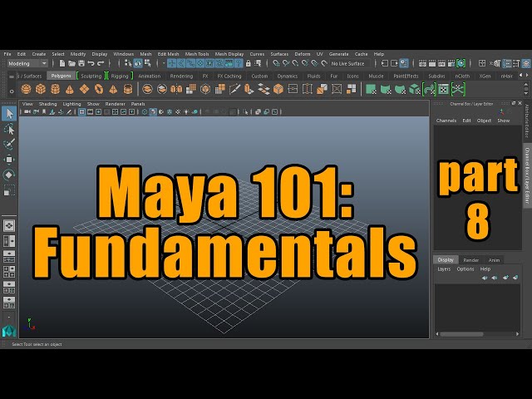Open the Create menu
Image resolution: width=532 pixels, height=399 pixels.
[39, 54]
